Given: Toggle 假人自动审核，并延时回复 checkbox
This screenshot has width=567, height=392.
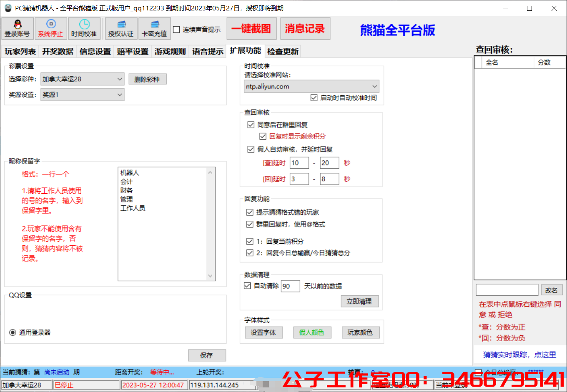Looking at the screenshot, I should click(x=251, y=149).
